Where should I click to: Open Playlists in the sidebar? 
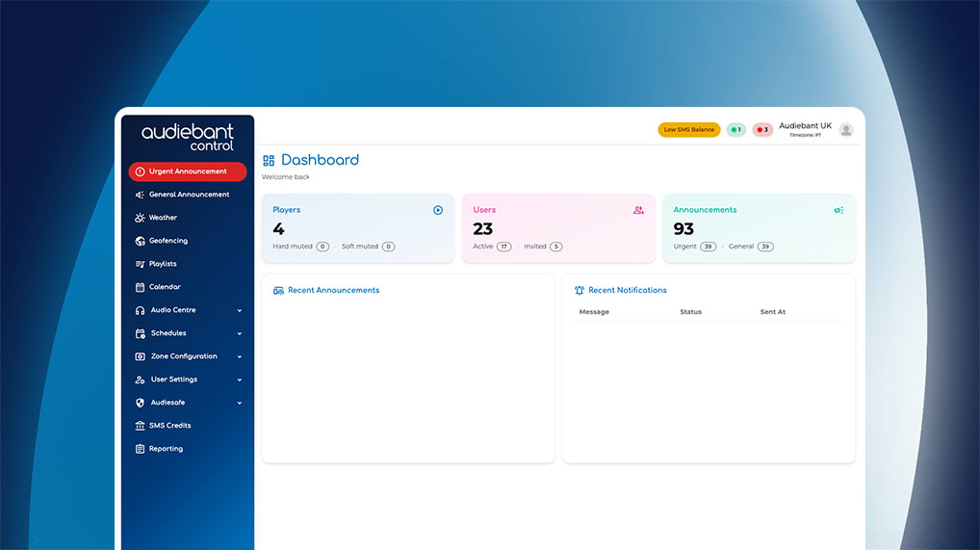[x=163, y=264]
